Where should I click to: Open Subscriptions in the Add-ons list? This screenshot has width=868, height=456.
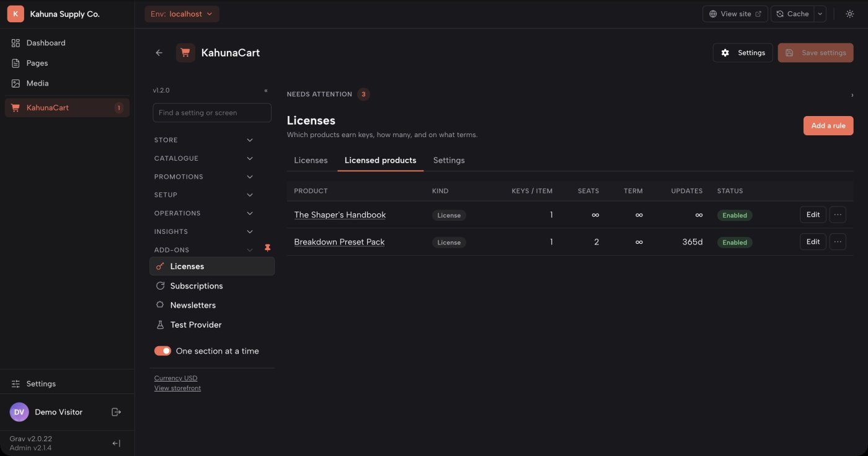[212, 286]
